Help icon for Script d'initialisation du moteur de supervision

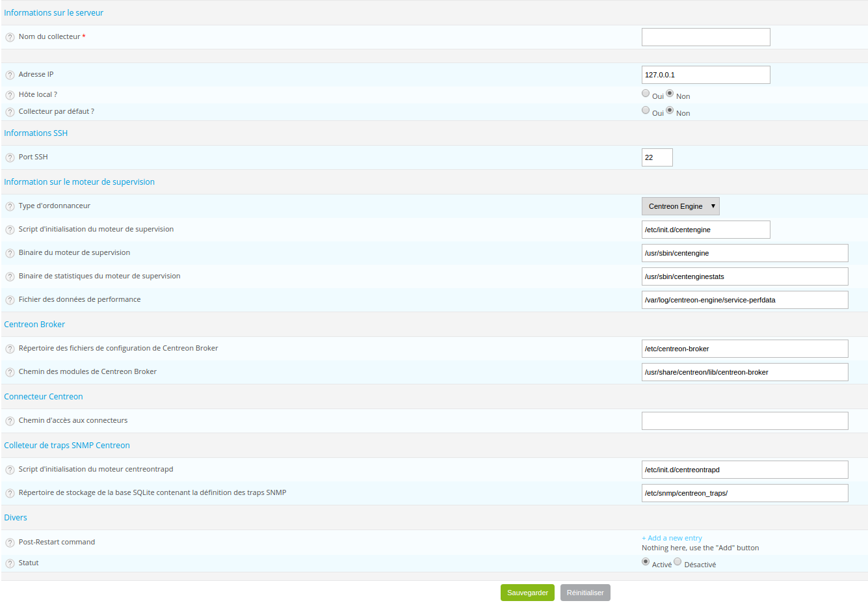point(10,230)
